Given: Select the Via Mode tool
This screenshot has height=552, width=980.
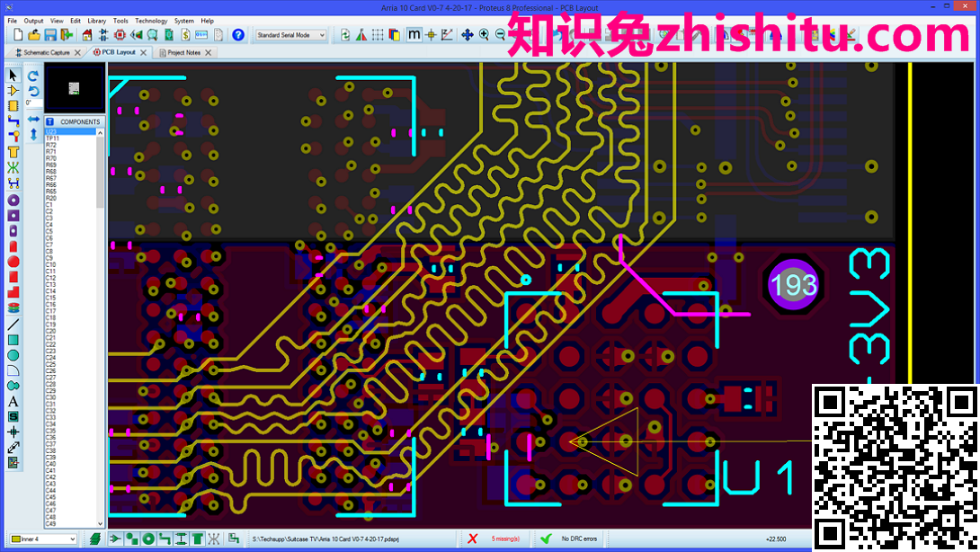Looking at the screenshot, I should coord(13,136).
